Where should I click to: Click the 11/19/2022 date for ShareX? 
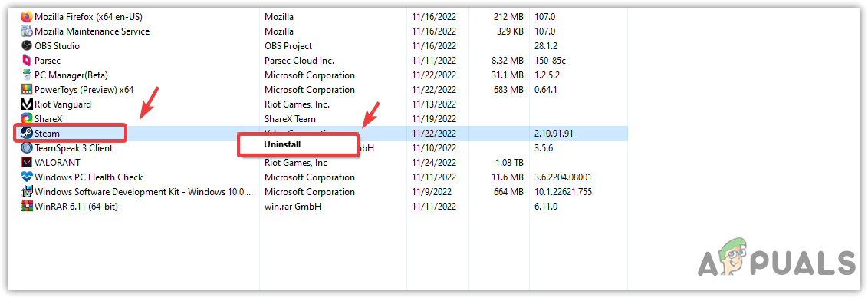[x=434, y=119]
